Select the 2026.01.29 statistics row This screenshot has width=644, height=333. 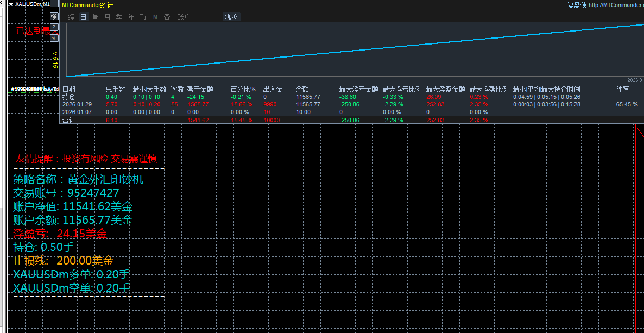(x=76, y=104)
